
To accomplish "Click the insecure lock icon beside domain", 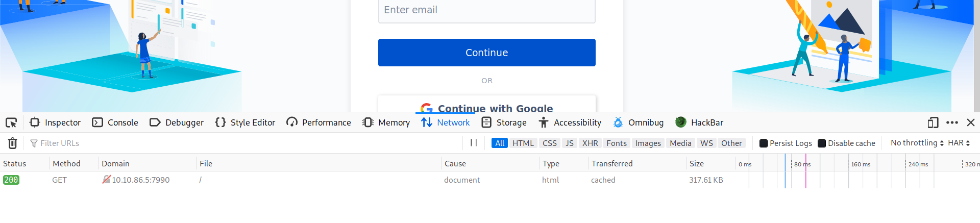I will point(106,180).
